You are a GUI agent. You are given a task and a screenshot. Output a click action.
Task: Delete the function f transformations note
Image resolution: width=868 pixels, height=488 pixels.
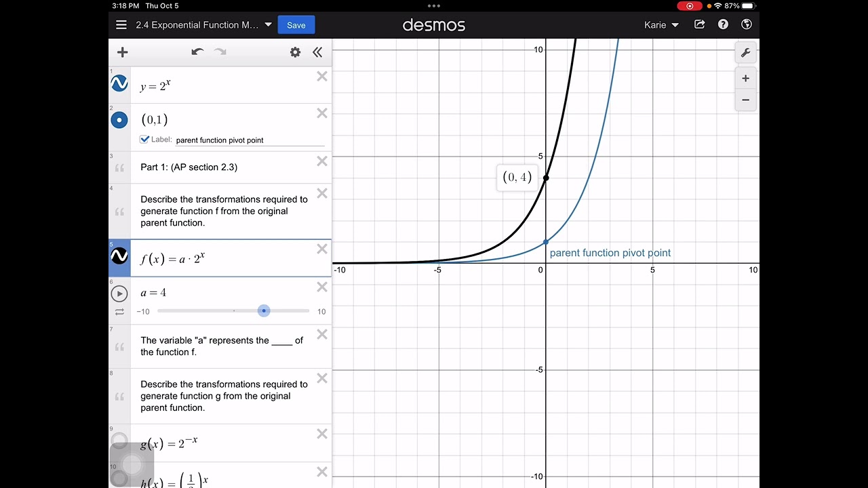pyautogui.click(x=322, y=193)
